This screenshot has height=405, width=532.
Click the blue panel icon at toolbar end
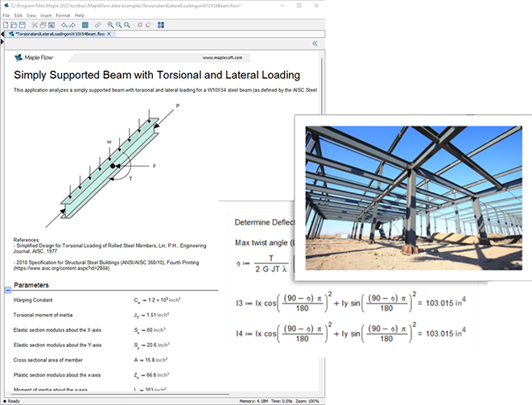[x=161, y=25]
